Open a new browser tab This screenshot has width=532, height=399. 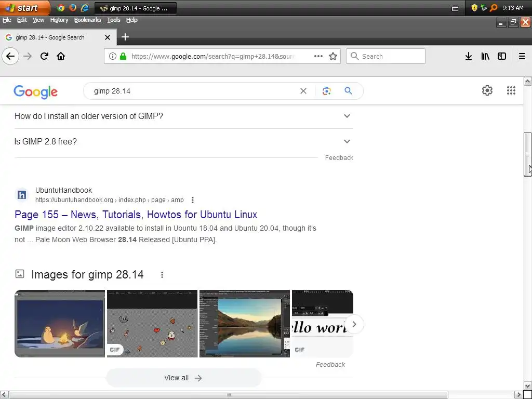[x=125, y=37]
